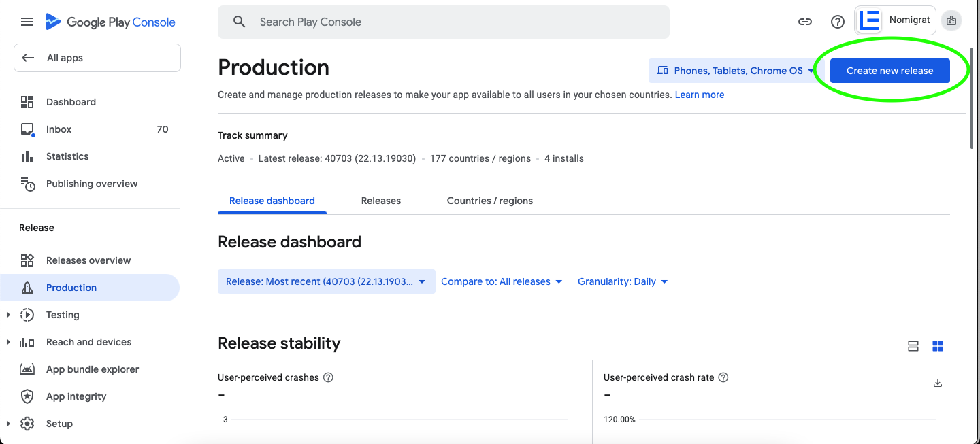Image resolution: width=980 pixels, height=444 pixels.
Task: Follow the Learn more link
Action: (700, 95)
